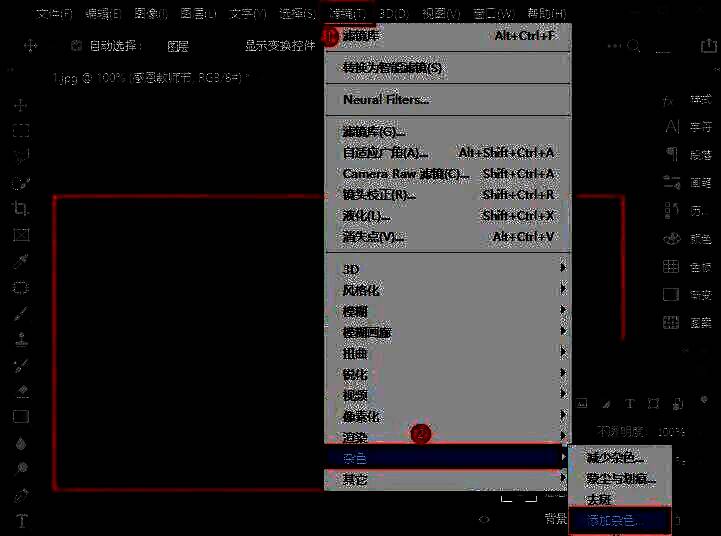Click the Move tool icon in options bar
The image size is (721, 536).
30,46
